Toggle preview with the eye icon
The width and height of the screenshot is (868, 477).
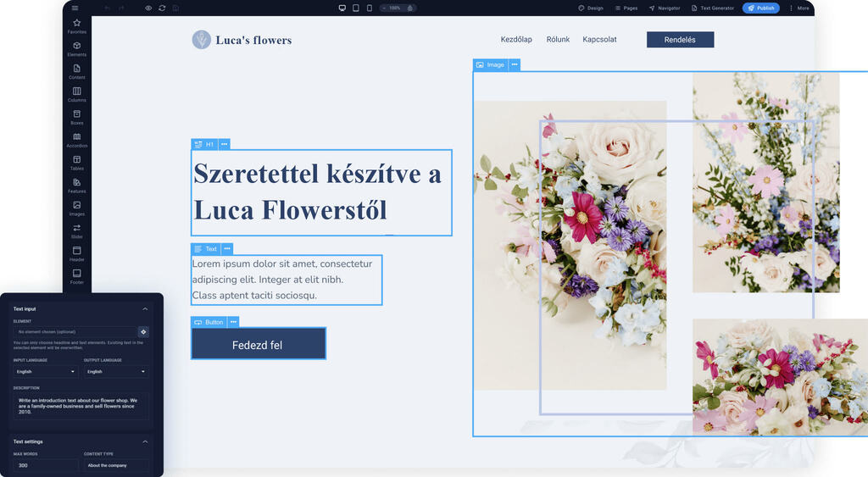(148, 8)
